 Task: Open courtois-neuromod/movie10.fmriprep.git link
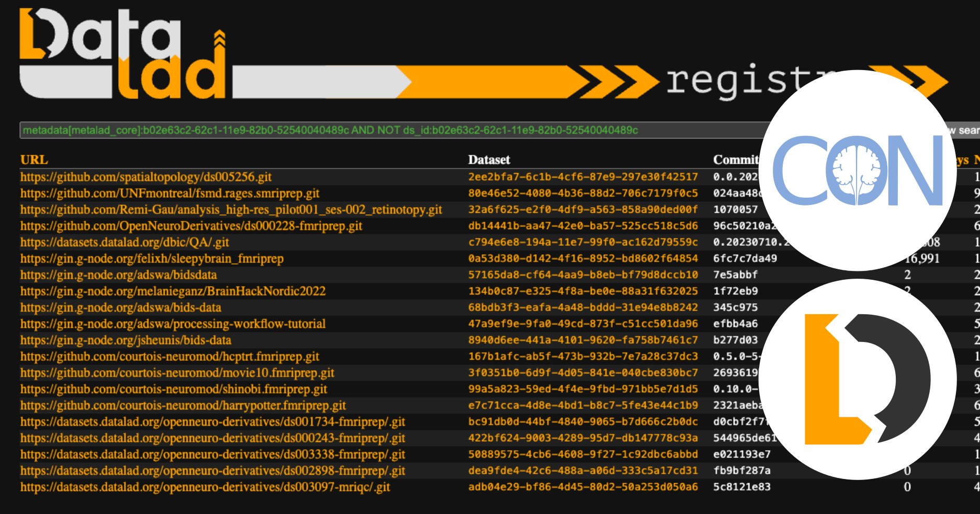(x=177, y=372)
